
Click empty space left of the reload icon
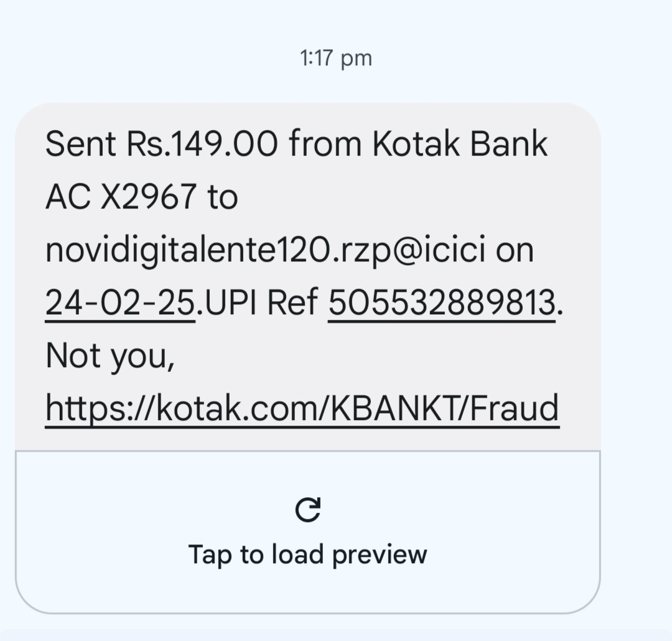156,510
